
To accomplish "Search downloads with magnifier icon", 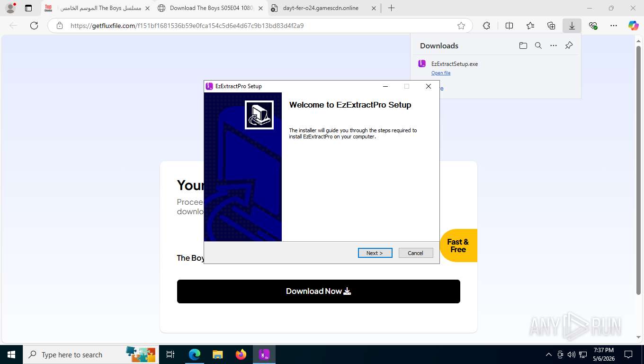I will click(x=538, y=45).
